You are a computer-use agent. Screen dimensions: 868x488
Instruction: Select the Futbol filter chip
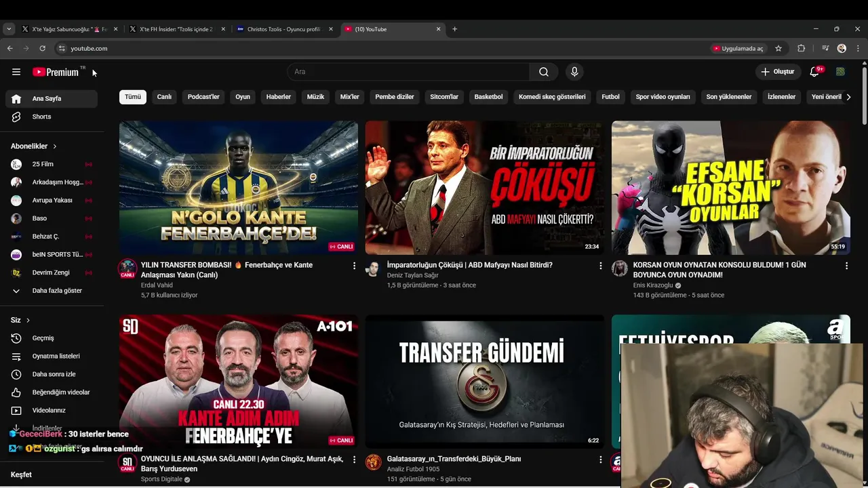(x=611, y=97)
